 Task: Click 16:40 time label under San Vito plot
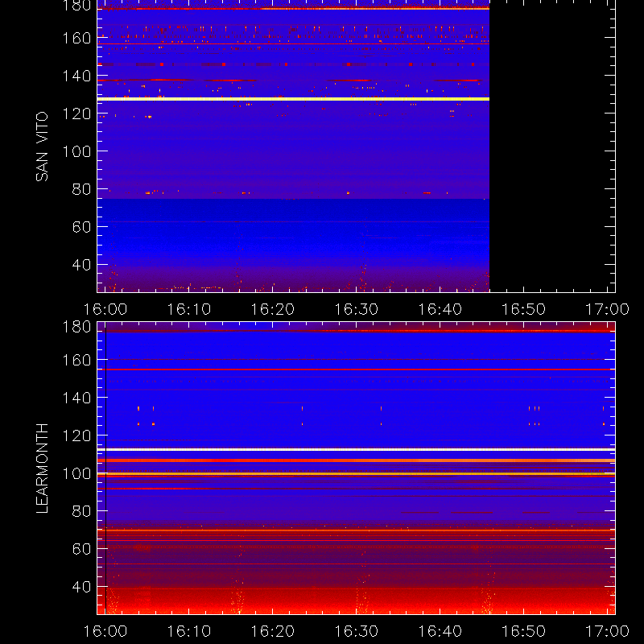[x=440, y=309]
